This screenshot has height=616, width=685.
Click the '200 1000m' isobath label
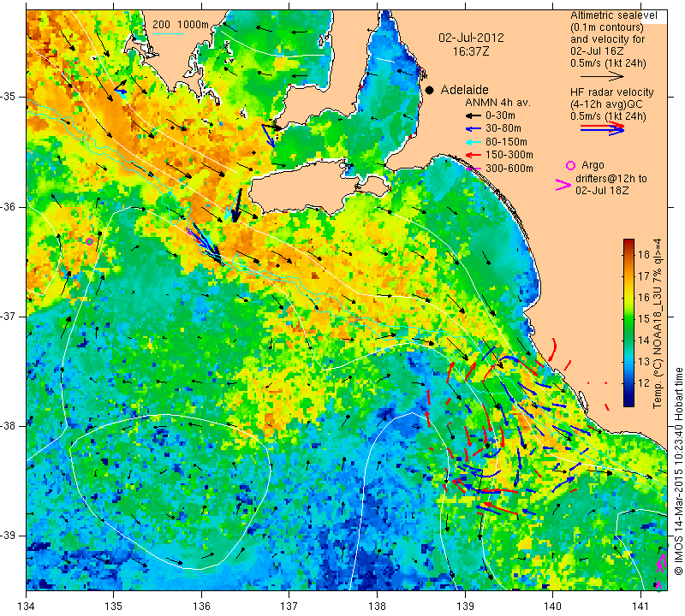click(181, 25)
